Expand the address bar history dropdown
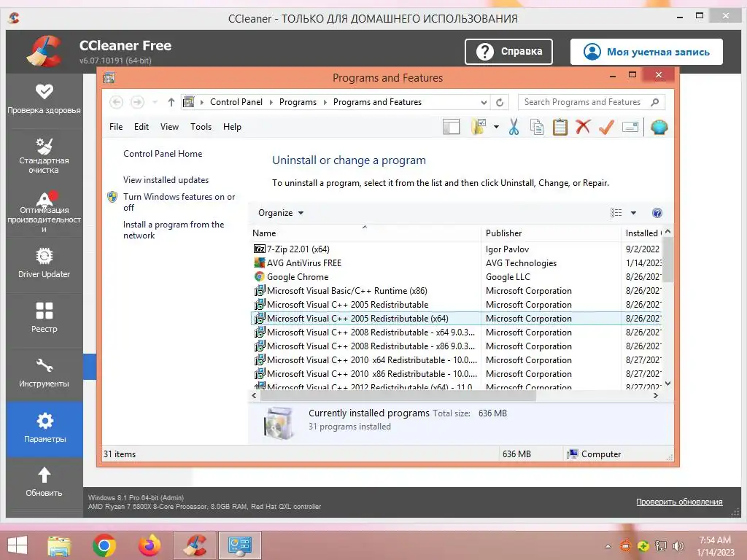The height and width of the screenshot is (560, 747). [x=484, y=102]
